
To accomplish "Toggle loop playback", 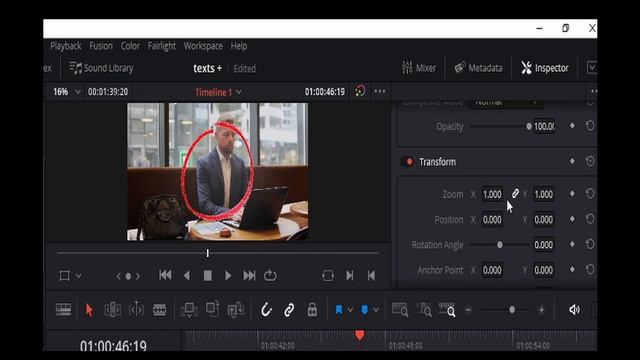I will [270, 276].
